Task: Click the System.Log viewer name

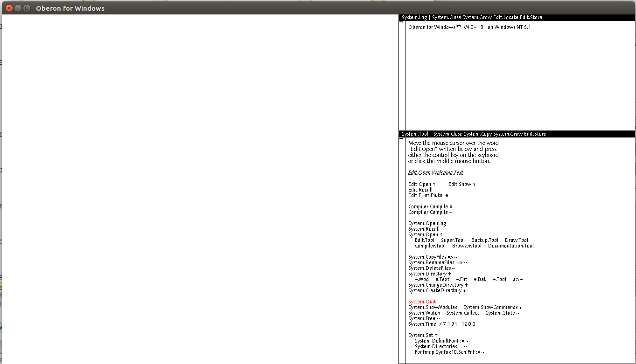Action: click(x=414, y=18)
